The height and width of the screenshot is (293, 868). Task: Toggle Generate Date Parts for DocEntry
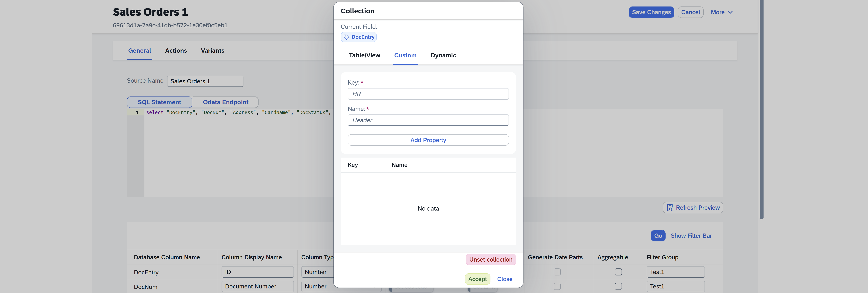[557, 272]
